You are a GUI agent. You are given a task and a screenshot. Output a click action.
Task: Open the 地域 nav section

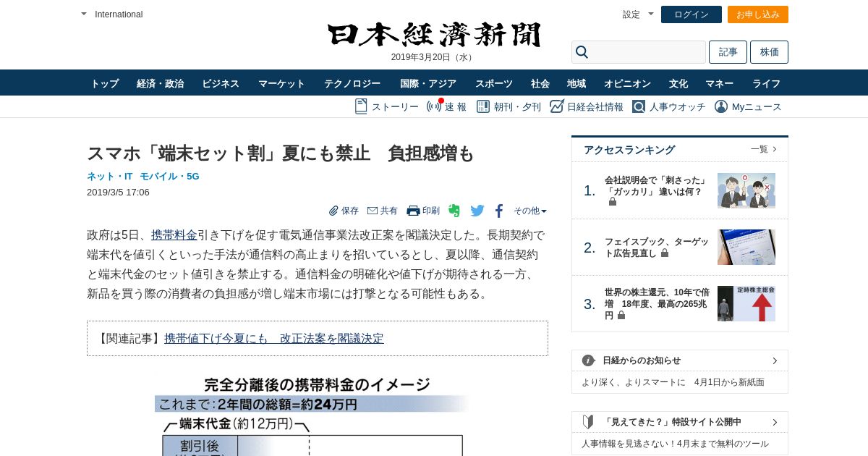(x=576, y=83)
